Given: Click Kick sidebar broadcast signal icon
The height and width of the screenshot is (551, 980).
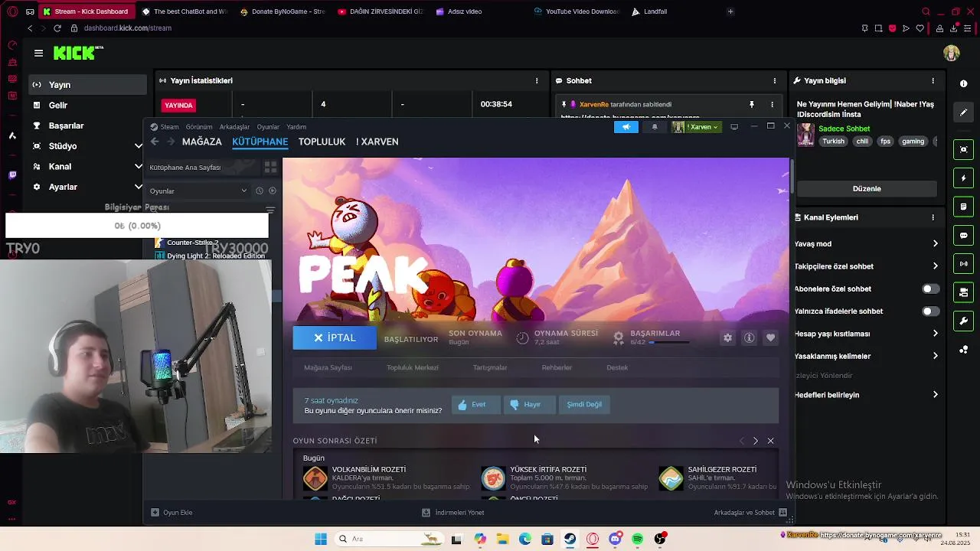Looking at the screenshot, I should pyautogui.click(x=964, y=264).
